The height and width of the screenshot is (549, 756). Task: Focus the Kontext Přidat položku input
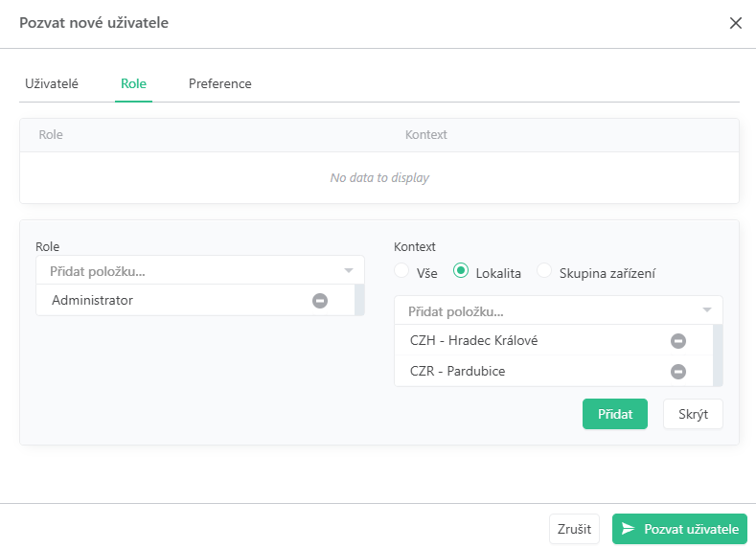coord(546,310)
